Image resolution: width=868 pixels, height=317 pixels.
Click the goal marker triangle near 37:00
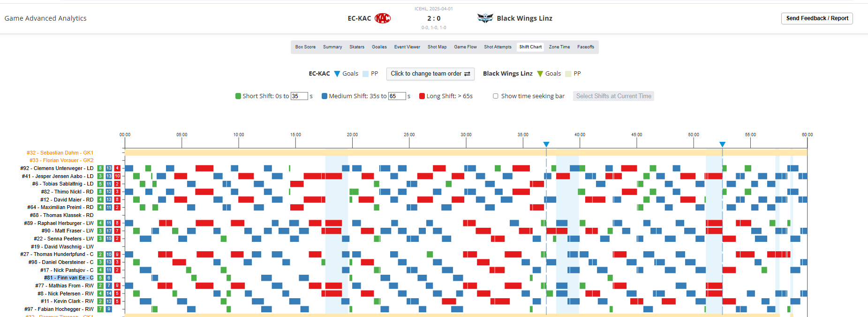point(546,144)
